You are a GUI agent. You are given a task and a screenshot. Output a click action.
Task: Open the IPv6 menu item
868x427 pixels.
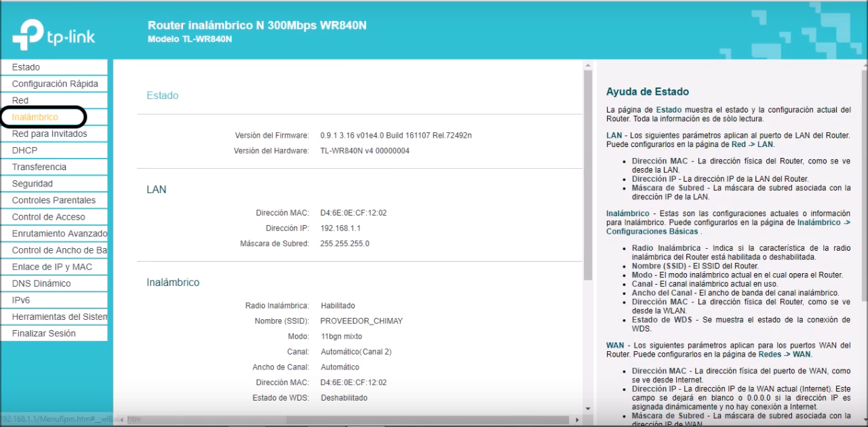(x=21, y=300)
